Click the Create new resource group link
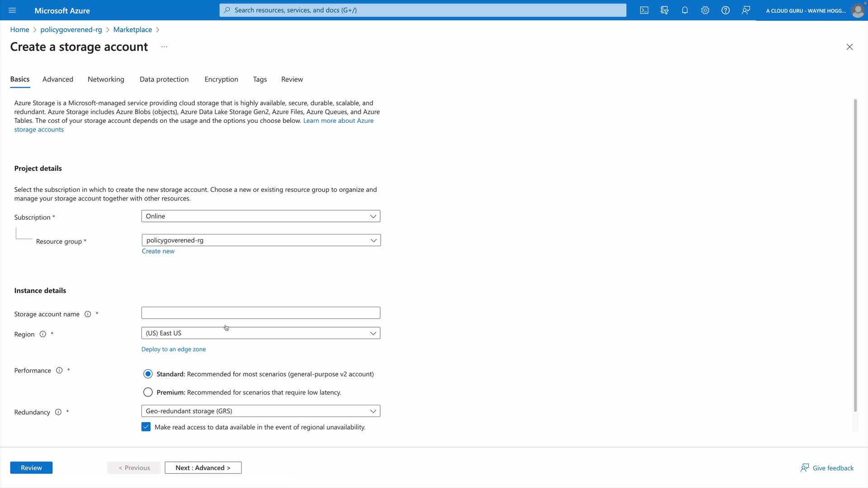Screen dimensions: 868x488 (158, 251)
